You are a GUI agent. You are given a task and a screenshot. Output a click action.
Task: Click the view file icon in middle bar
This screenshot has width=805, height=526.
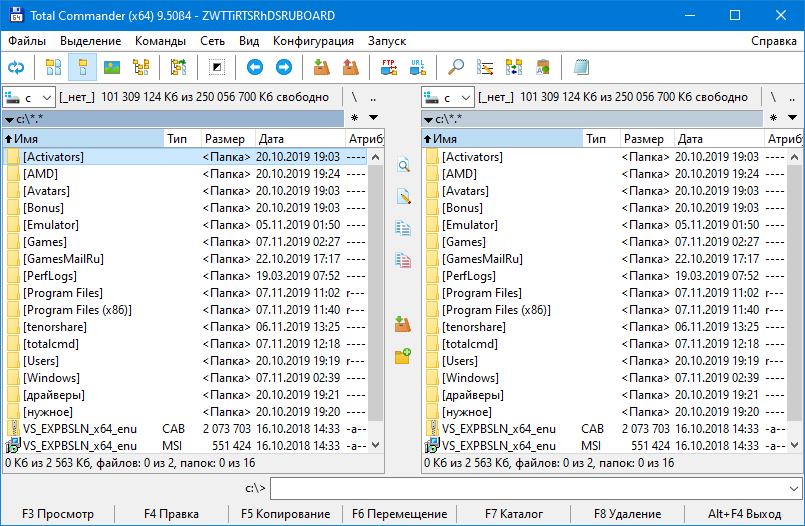(403, 165)
